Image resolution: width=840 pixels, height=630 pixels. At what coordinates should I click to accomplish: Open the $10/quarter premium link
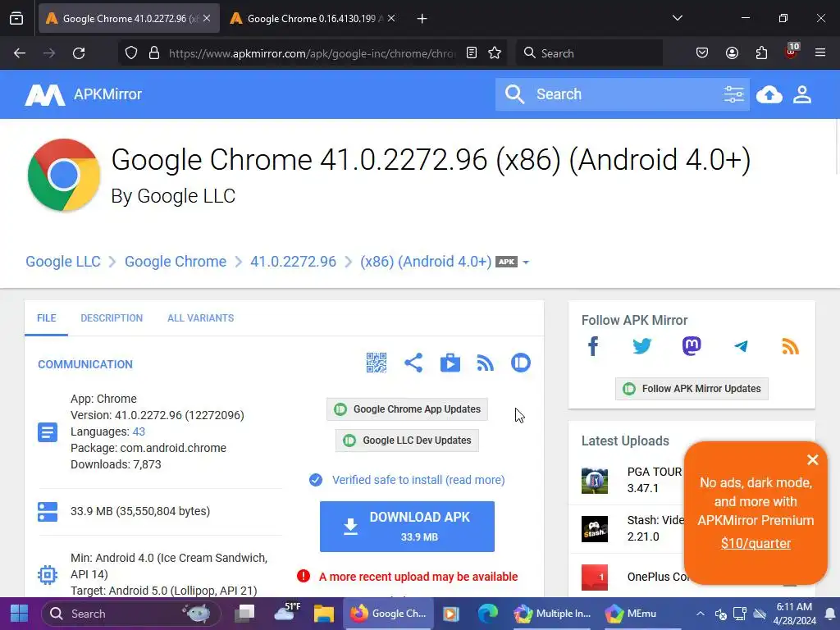click(756, 543)
